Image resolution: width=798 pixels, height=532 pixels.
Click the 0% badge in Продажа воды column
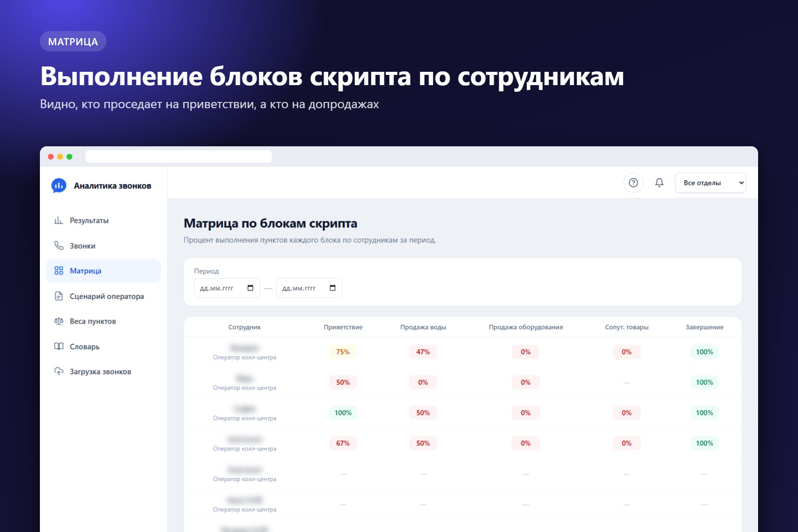tap(423, 382)
